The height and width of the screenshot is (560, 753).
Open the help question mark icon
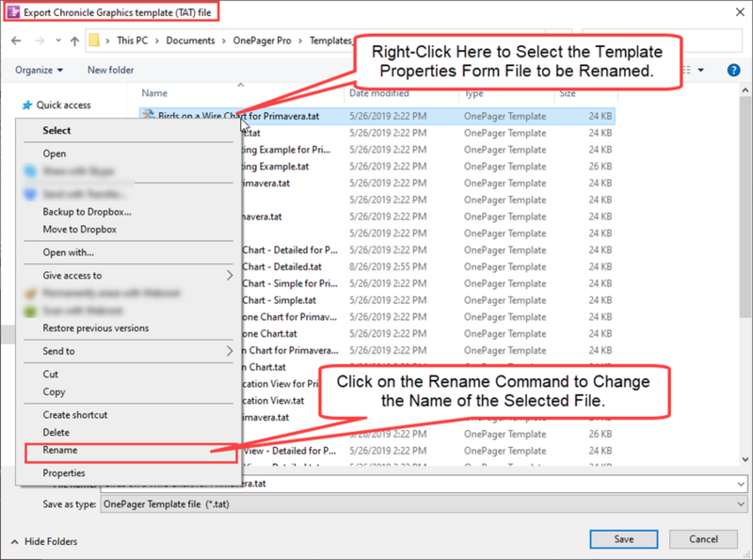(x=733, y=71)
